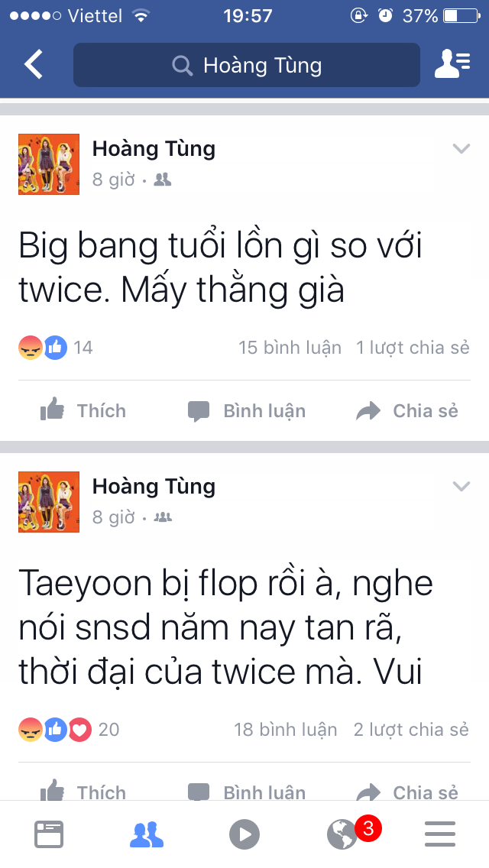Image resolution: width=489 pixels, height=868 pixels.
Task: Expand options chevron on Taeyoon post
Action: pos(461,486)
